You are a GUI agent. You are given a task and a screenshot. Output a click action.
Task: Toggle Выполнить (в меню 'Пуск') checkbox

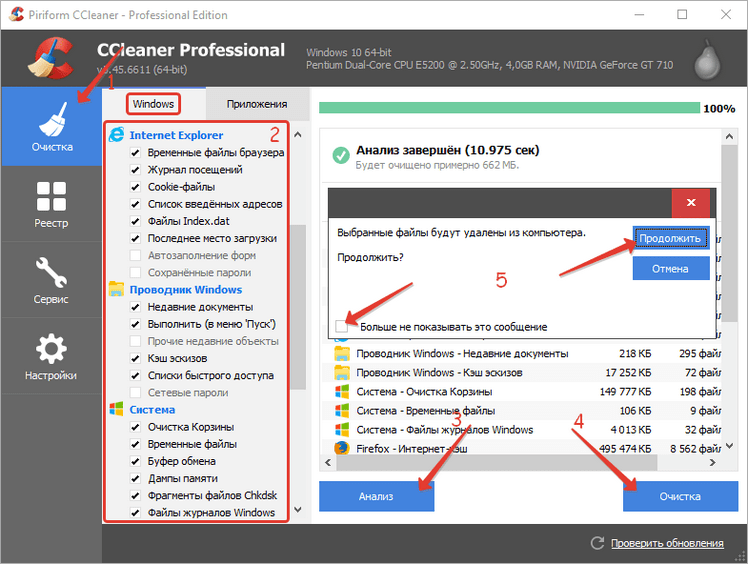point(135,324)
